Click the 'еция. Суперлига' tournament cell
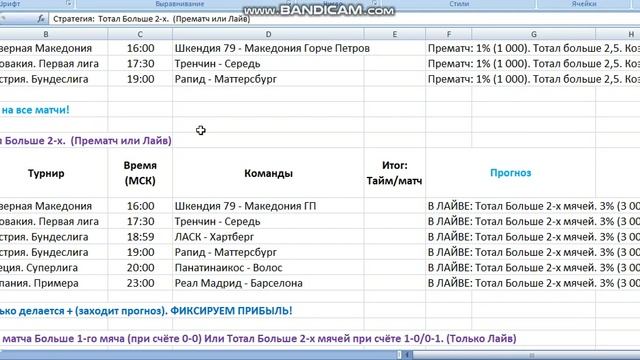The image size is (640, 360). coord(54,268)
